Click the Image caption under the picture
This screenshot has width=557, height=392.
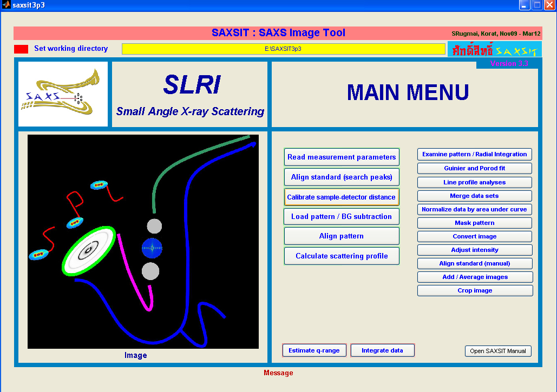click(135, 355)
